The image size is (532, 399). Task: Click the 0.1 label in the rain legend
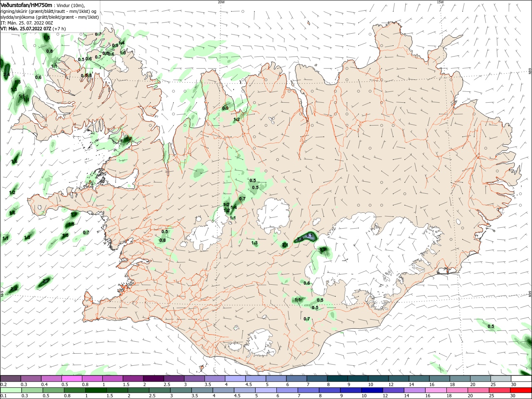[x=3, y=396]
